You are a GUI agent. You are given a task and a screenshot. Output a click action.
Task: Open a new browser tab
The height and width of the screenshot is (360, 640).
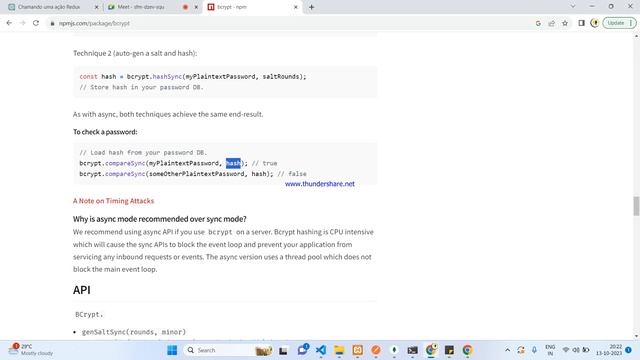(x=311, y=7)
